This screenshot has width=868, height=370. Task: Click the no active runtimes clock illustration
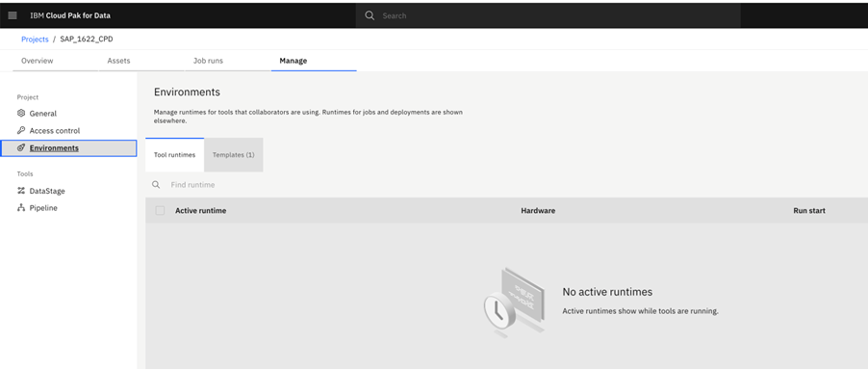tap(514, 302)
